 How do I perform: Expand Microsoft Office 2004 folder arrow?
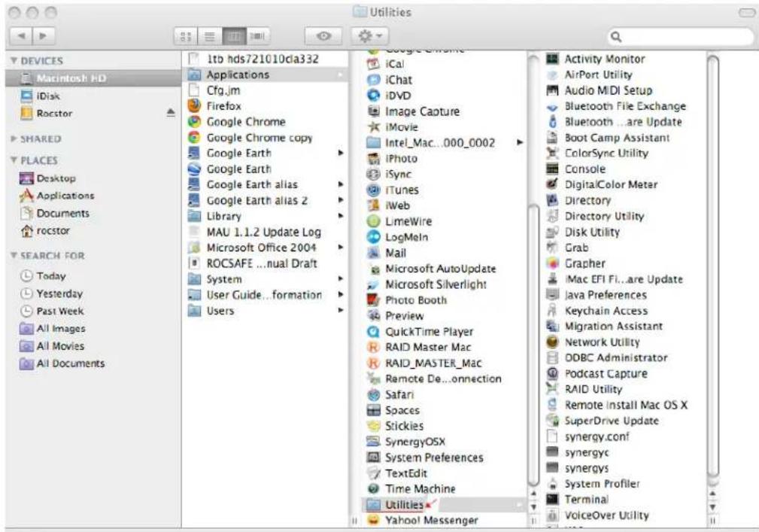pos(341,248)
